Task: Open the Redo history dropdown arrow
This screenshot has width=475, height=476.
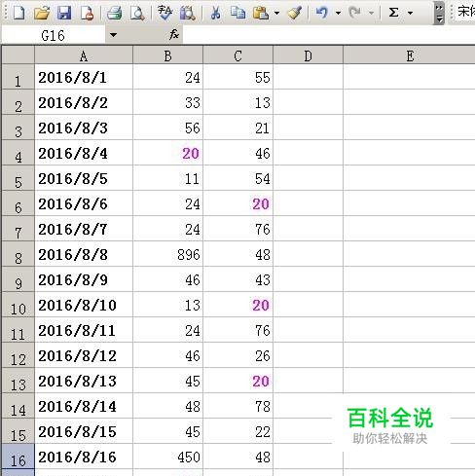Action: pos(371,14)
